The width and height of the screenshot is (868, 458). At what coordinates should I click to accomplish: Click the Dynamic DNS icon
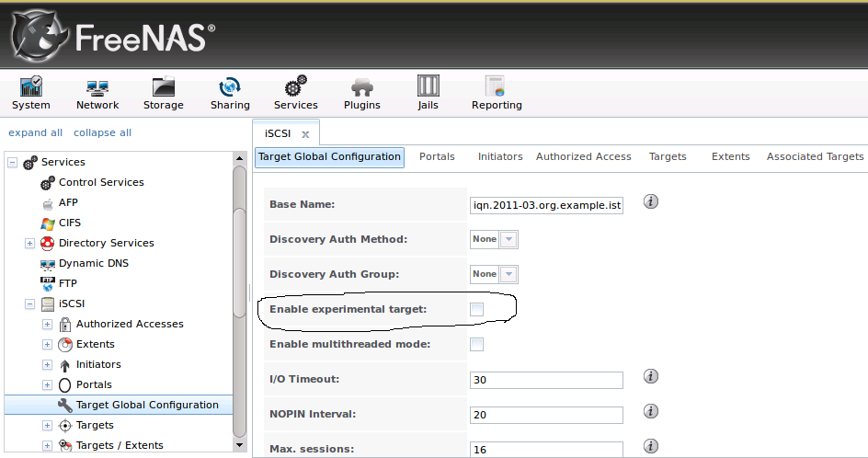[48, 264]
